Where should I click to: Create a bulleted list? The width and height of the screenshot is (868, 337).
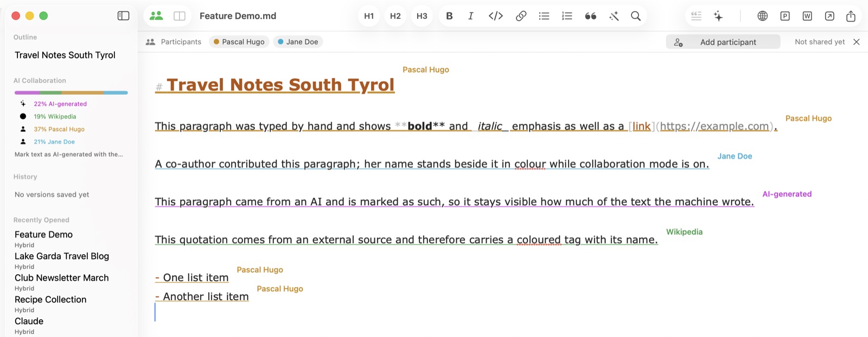[x=544, y=16]
